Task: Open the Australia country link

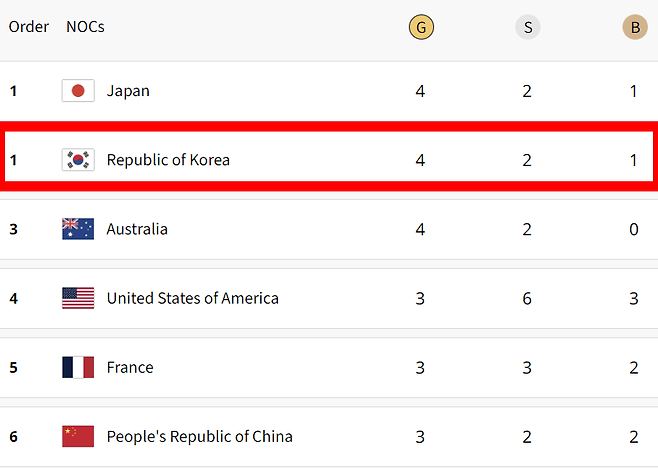Action: tap(137, 229)
